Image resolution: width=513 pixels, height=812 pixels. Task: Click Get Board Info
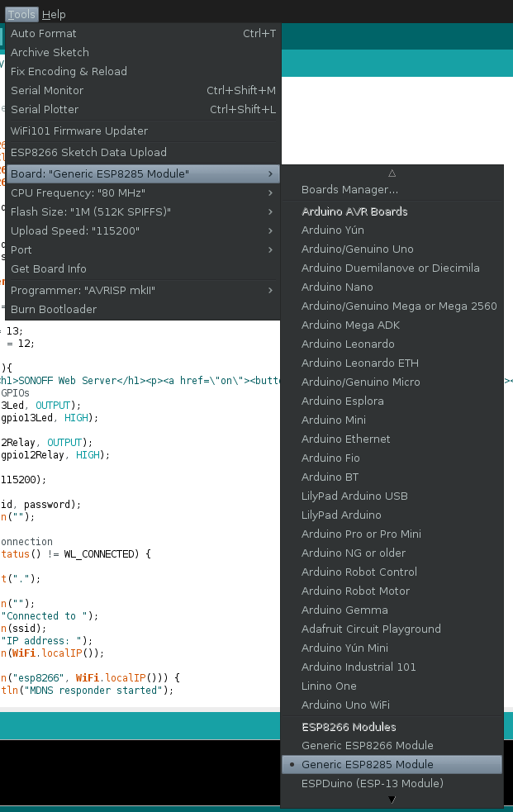(143, 268)
